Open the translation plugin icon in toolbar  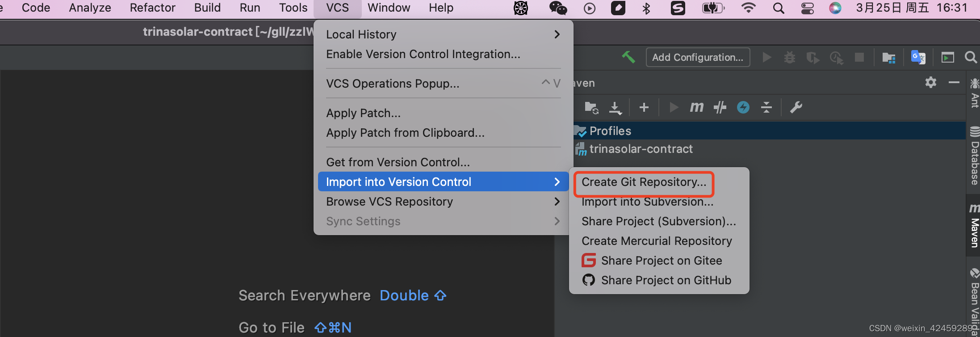[918, 57]
